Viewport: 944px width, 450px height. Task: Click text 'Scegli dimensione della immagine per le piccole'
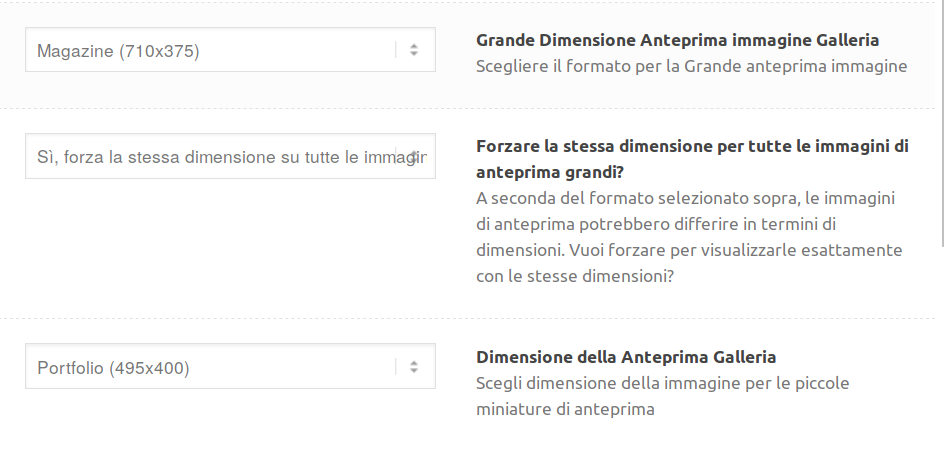[662, 383]
